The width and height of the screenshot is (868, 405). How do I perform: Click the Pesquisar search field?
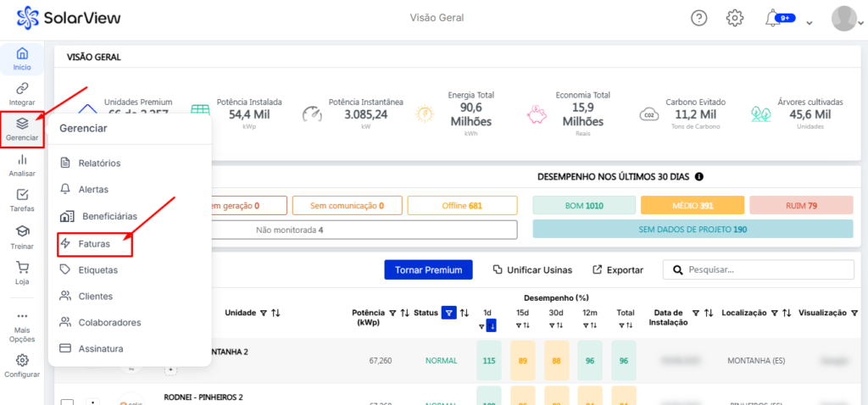click(x=767, y=269)
